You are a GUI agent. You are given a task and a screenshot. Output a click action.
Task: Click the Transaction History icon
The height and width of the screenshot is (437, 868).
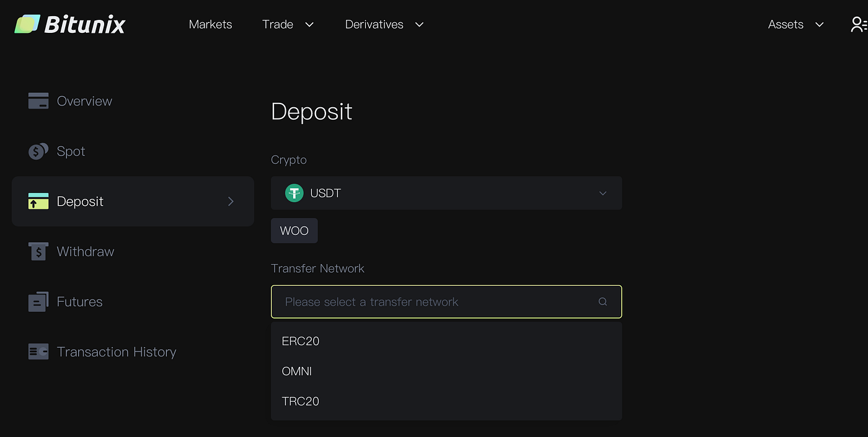pos(38,351)
